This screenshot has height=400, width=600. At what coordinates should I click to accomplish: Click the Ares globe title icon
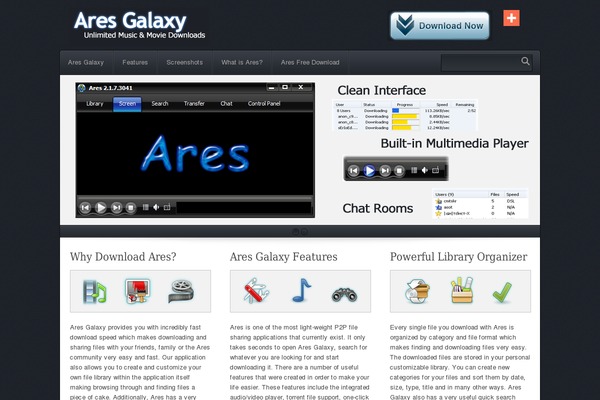pos(82,88)
